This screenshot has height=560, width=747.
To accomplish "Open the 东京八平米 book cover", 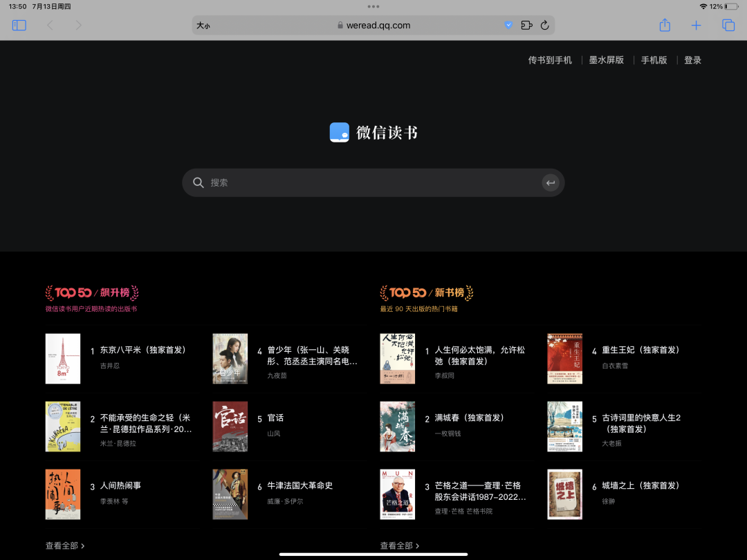I will 63,359.
